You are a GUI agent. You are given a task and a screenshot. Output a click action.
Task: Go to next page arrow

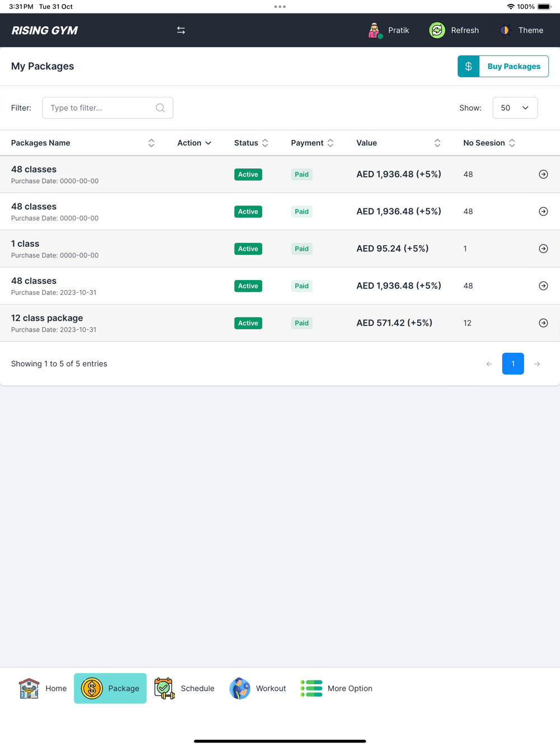[x=537, y=364]
